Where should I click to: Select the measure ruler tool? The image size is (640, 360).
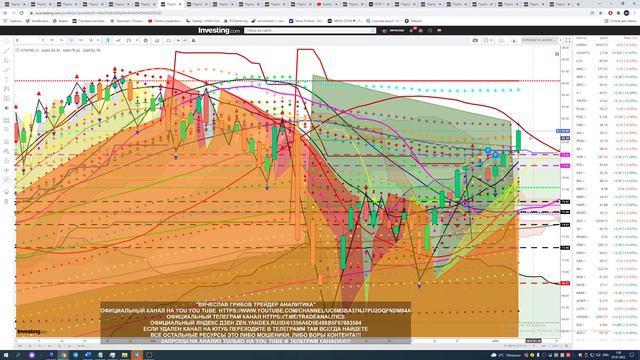pos(6,120)
